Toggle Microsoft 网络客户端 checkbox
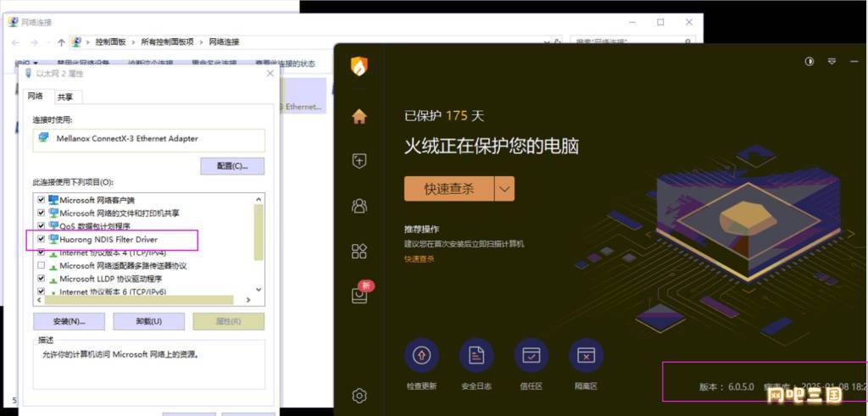 tap(41, 200)
